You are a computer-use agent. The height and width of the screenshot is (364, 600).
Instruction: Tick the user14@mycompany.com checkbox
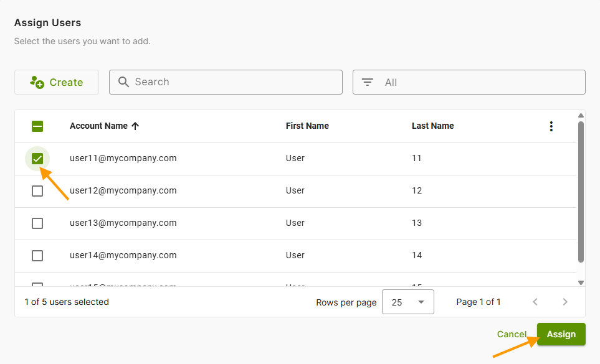click(37, 256)
